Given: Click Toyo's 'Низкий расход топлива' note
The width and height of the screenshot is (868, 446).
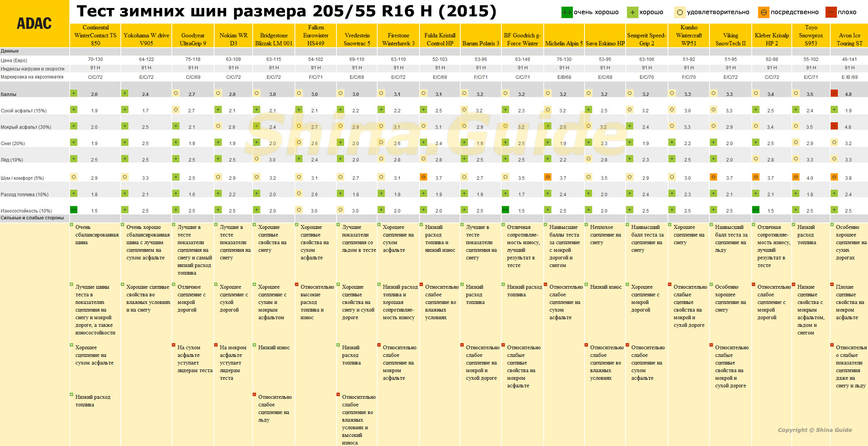Looking at the screenshot, I should (807, 235).
